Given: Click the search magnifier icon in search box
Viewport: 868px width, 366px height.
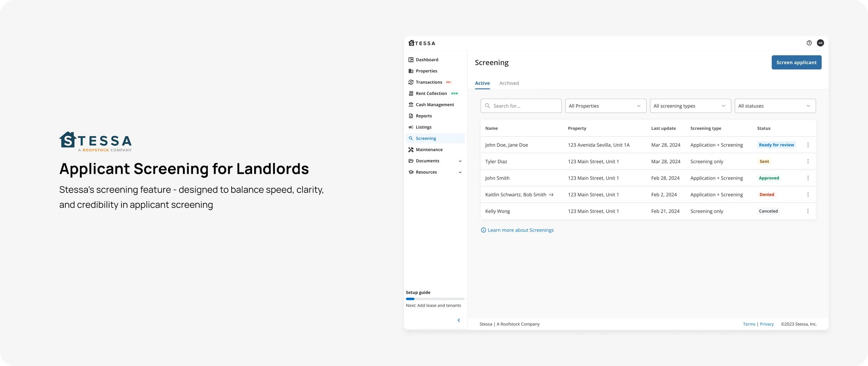Looking at the screenshot, I should (487, 106).
